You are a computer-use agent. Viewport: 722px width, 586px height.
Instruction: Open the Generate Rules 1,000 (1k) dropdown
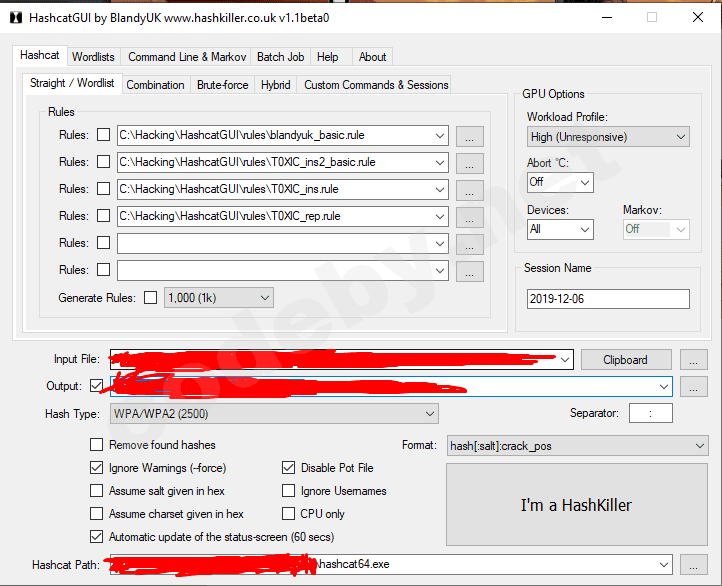tap(219, 298)
